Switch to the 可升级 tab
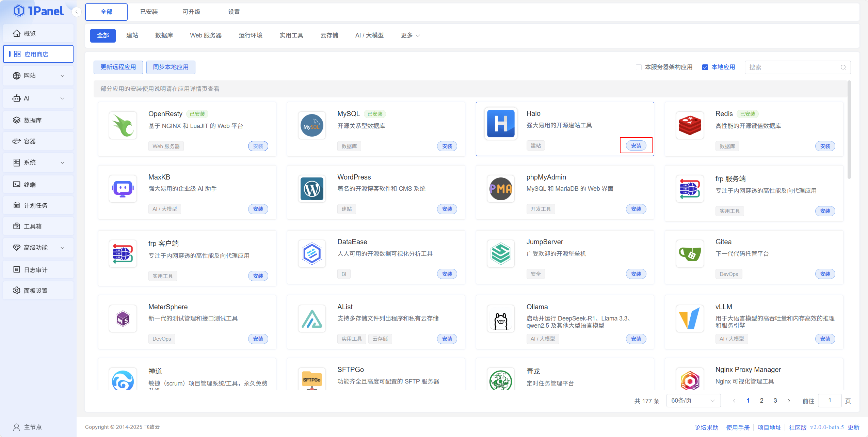Image resolution: width=868 pixels, height=437 pixels. (x=191, y=12)
